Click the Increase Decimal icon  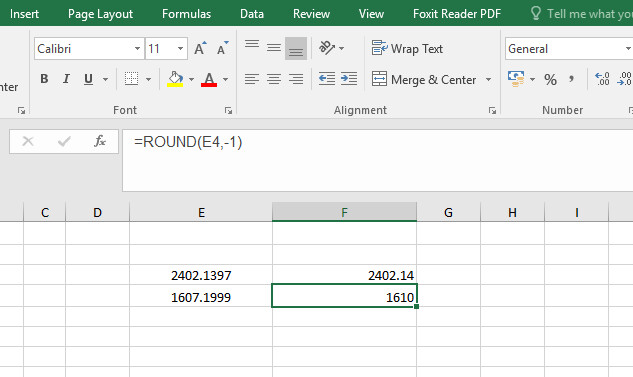pos(602,79)
